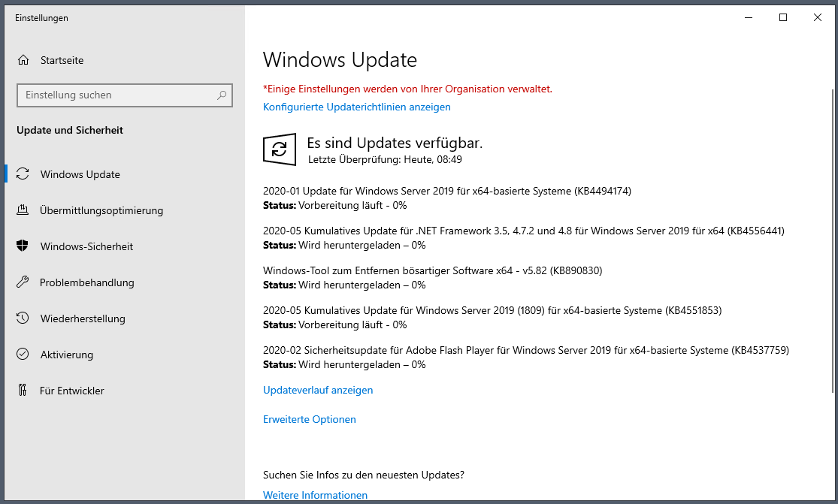Open Konfigurierte Updaterichtlinien anzeigen link
The image size is (838, 504).
point(356,107)
